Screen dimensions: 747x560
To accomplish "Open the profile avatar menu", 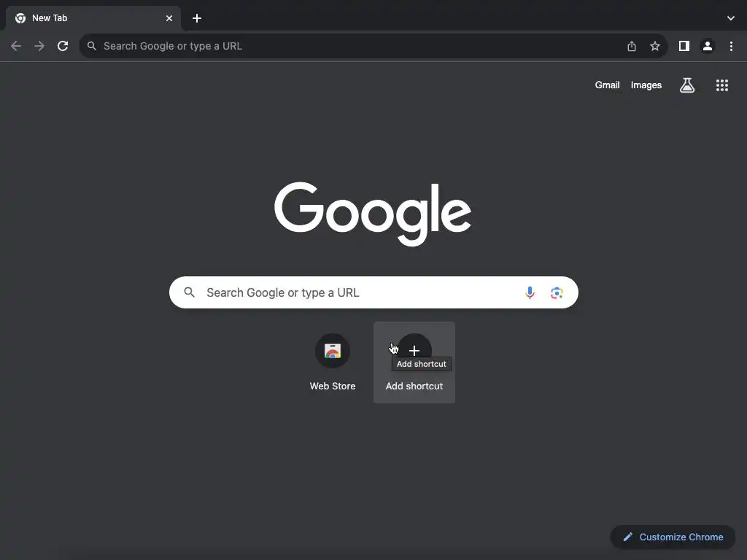I will (x=708, y=46).
